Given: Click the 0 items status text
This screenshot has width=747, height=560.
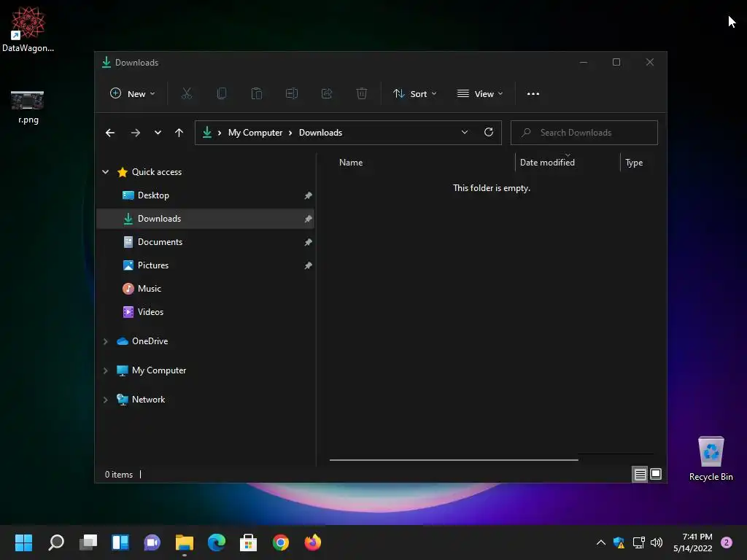Looking at the screenshot, I should 119,475.
